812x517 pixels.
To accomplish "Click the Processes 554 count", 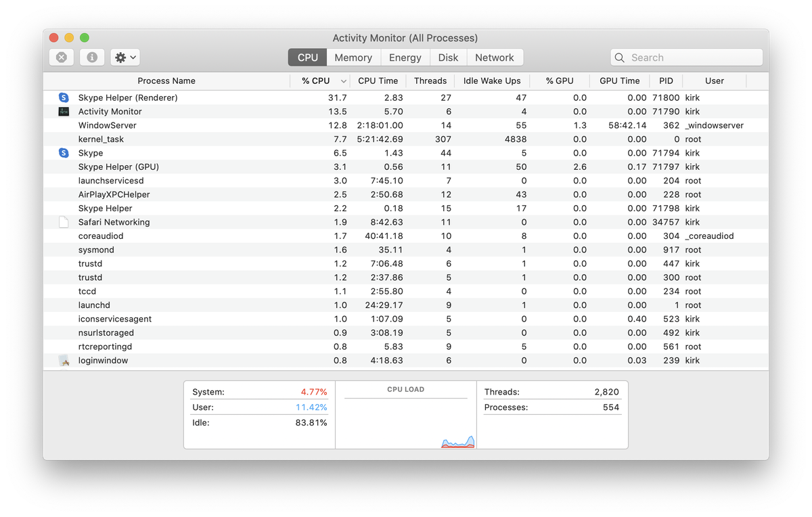I will 611,407.
